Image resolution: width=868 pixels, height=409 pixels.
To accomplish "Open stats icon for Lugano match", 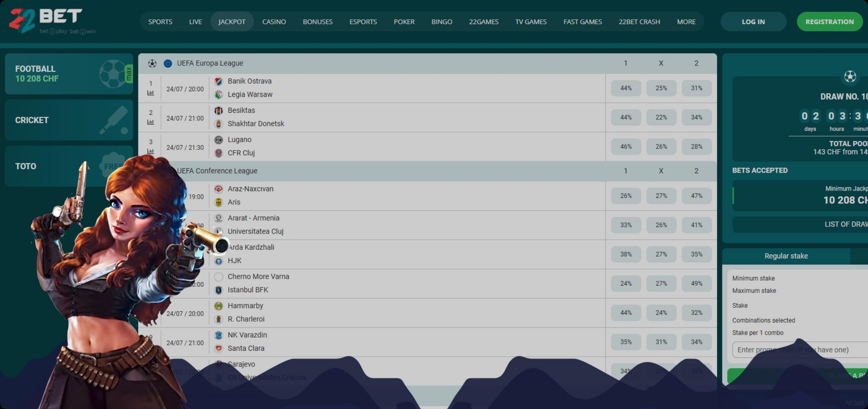I will coord(151,151).
